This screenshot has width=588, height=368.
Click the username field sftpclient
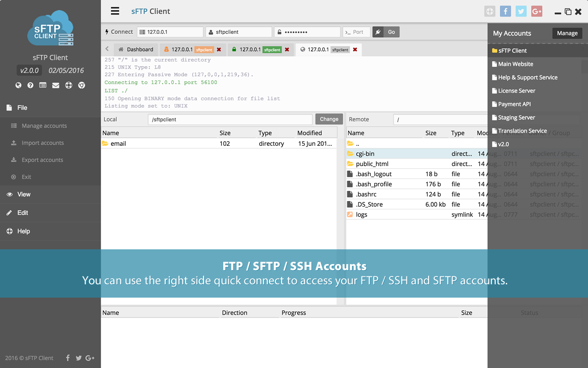click(239, 32)
